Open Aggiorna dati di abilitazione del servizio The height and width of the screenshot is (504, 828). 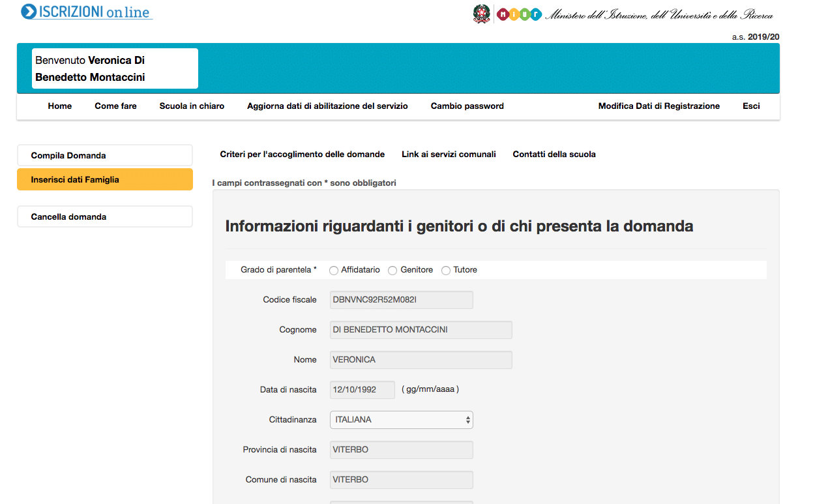click(327, 106)
